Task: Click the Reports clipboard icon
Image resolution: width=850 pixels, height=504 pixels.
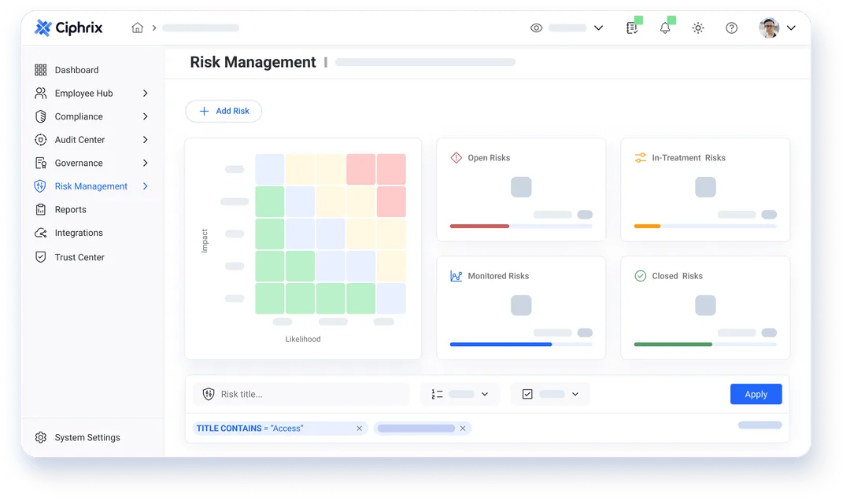Action: click(x=41, y=209)
